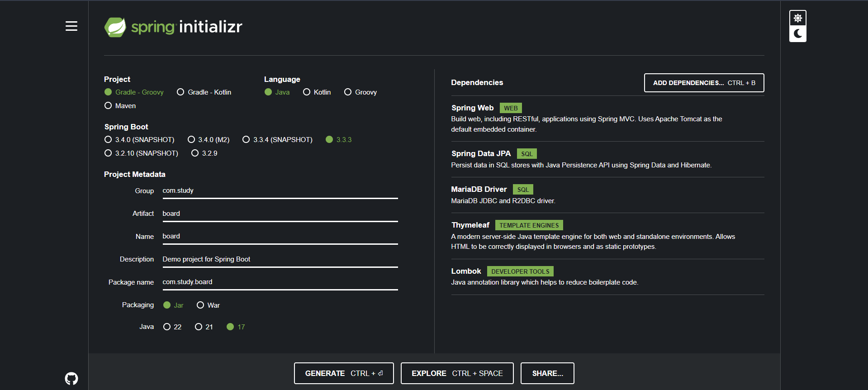Click the Language heading
Viewport: 868px width, 390px height.
(282, 79)
